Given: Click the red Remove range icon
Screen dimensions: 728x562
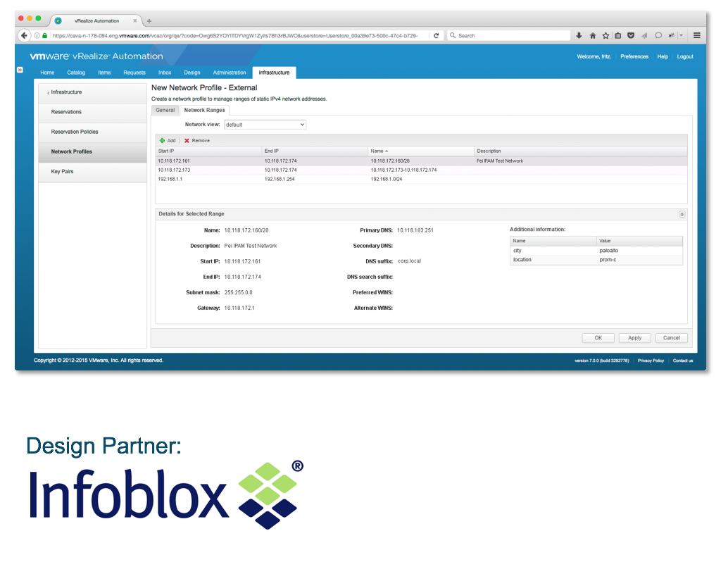Looking at the screenshot, I should [x=187, y=141].
